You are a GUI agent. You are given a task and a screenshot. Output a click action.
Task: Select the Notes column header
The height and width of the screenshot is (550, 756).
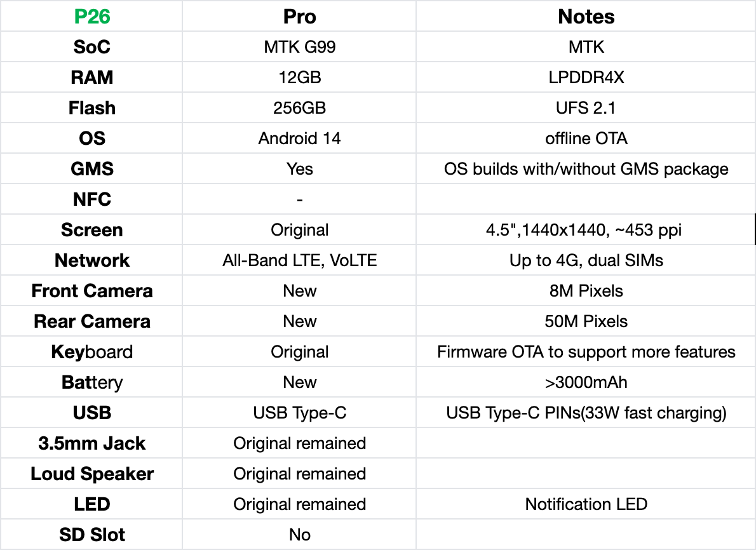586,17
